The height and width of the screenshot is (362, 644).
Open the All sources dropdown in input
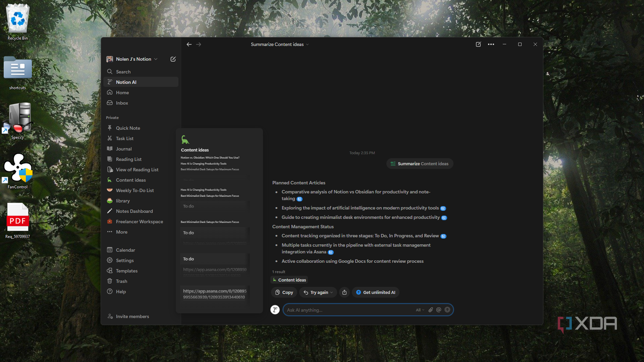(x=420, y=310)
